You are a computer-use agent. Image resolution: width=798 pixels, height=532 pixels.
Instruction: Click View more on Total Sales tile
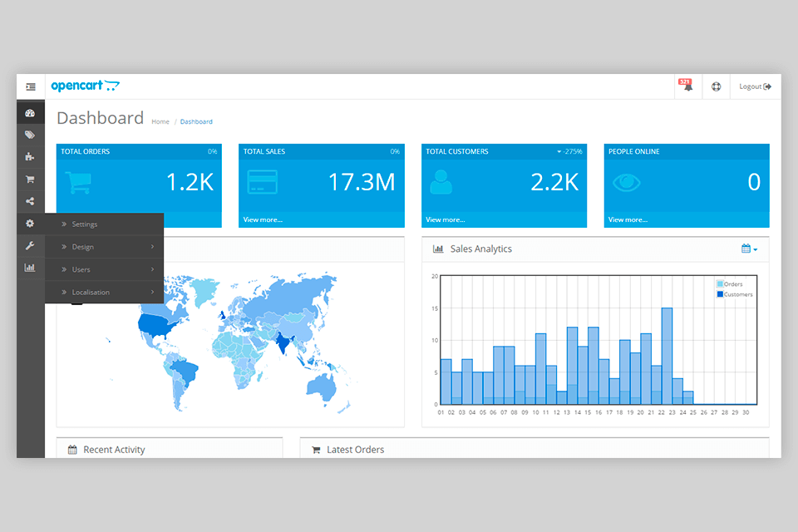point(263,220)
